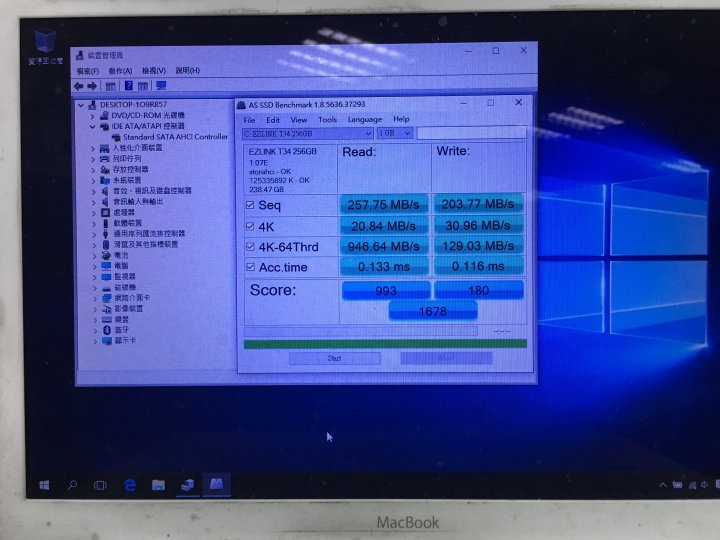Open File Explorer from the taskbar
The height and width of the screenshot is (540, 720).
point(158,485)
